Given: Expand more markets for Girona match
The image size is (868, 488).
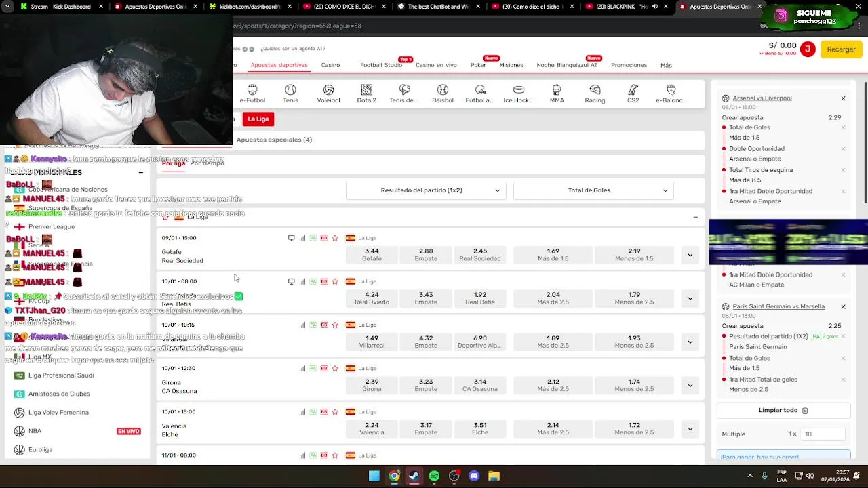Looking at the screenshot, I should click(690, 385).
